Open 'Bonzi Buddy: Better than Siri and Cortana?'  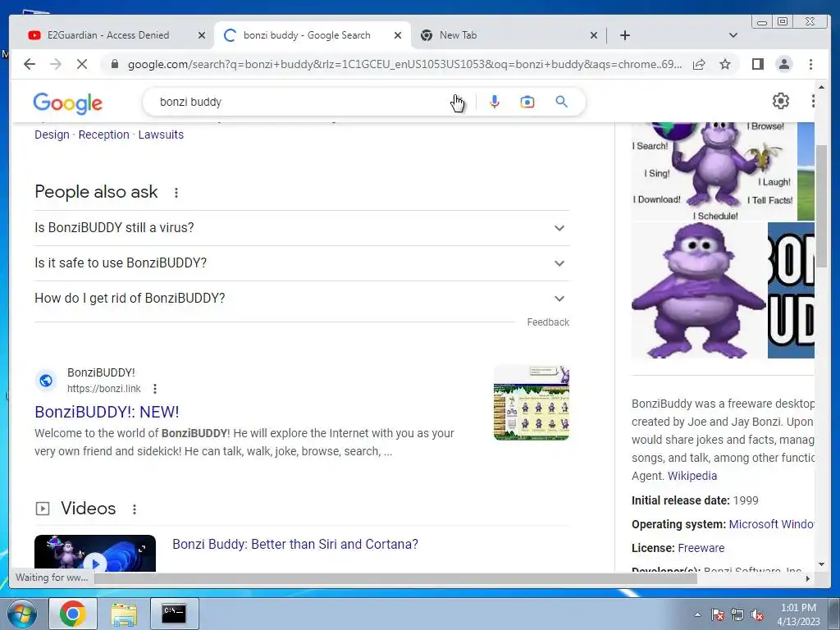[x=295, y=545]
